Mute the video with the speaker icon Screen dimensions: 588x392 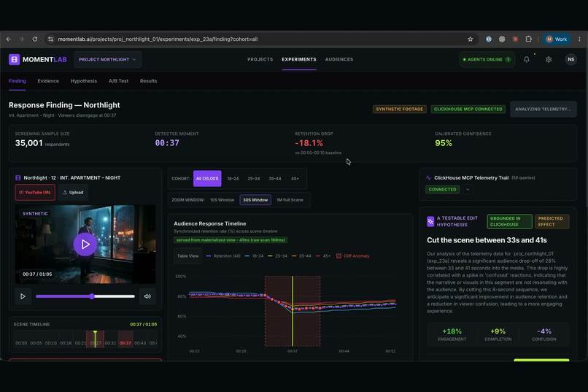[147, 296]
